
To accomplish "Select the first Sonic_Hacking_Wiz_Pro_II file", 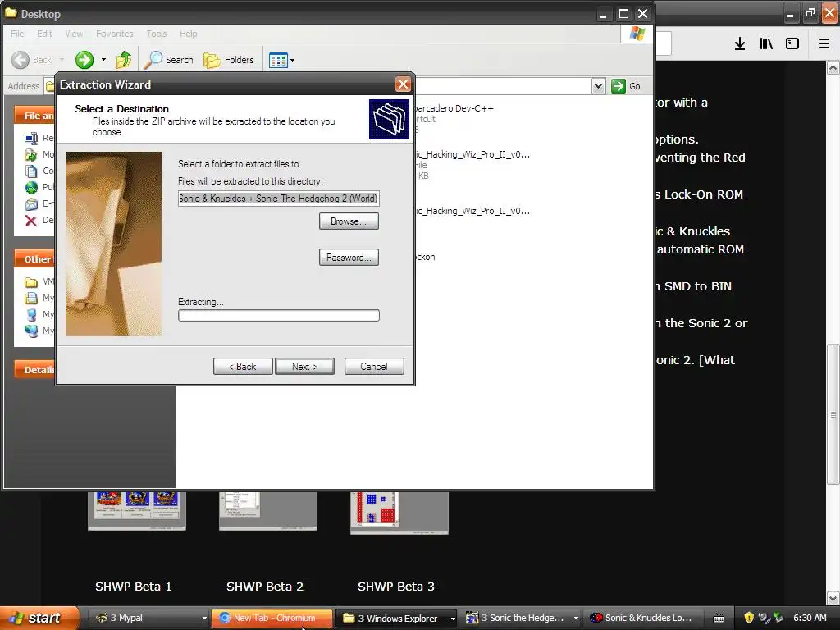I will (472, 164).
